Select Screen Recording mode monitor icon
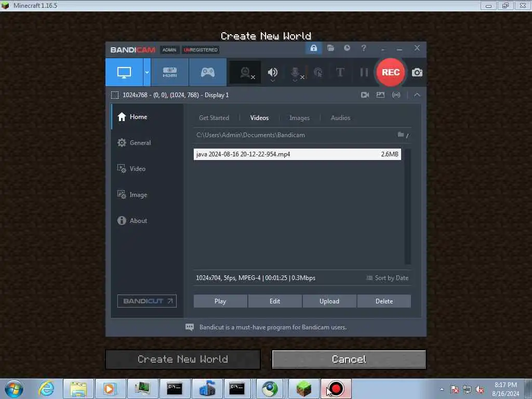The height and width of the screenshot is (399, 532). (x=124, y=72)
